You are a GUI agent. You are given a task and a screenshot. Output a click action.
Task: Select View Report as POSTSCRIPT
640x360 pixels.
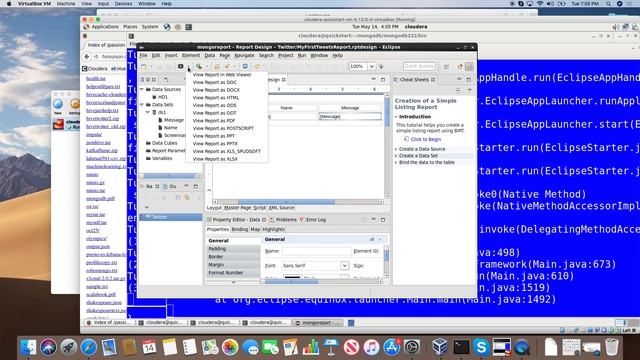[223, 128]
